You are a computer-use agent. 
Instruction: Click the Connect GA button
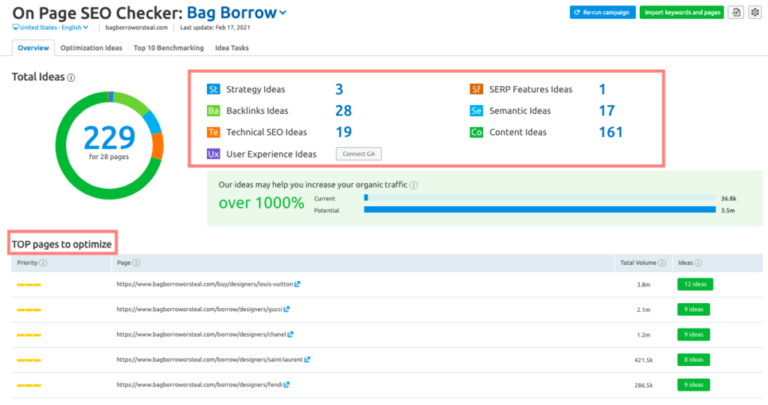pyautogui.click(x=359, y=154)
